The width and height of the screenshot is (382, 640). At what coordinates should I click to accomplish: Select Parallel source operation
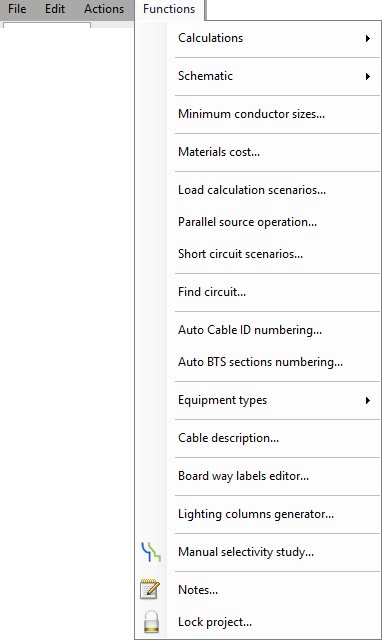pos(247,222)
